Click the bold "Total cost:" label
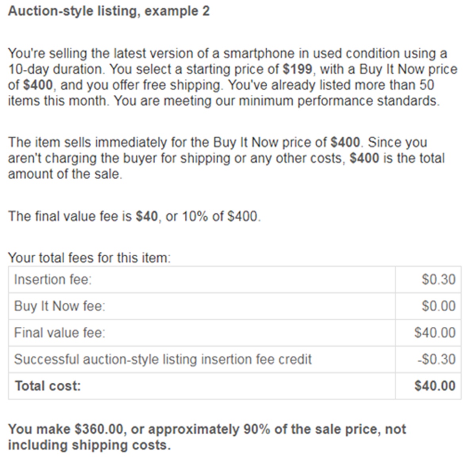Viewport: 476px width, 464px height. (x=48, y=386)
